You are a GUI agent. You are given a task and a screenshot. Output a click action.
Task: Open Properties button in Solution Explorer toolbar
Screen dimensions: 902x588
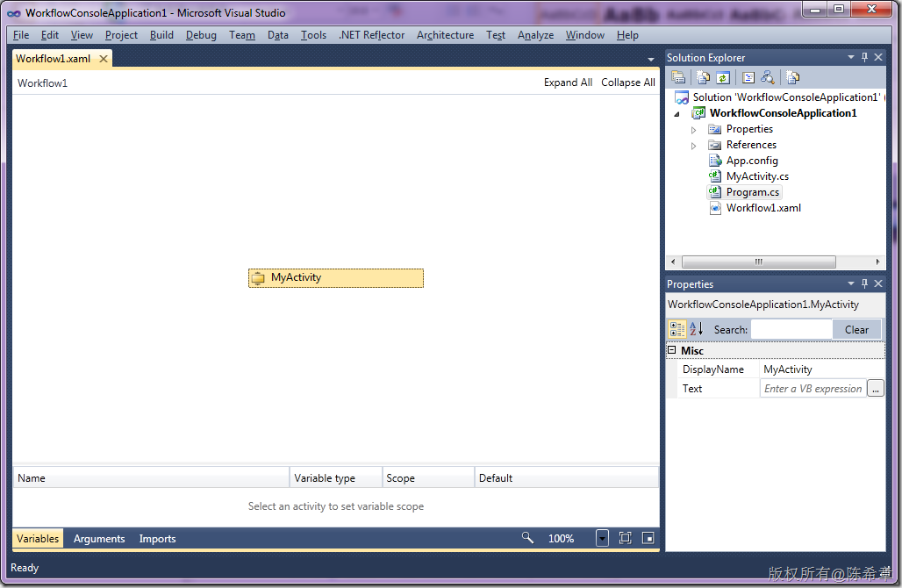tap(678, 77)
